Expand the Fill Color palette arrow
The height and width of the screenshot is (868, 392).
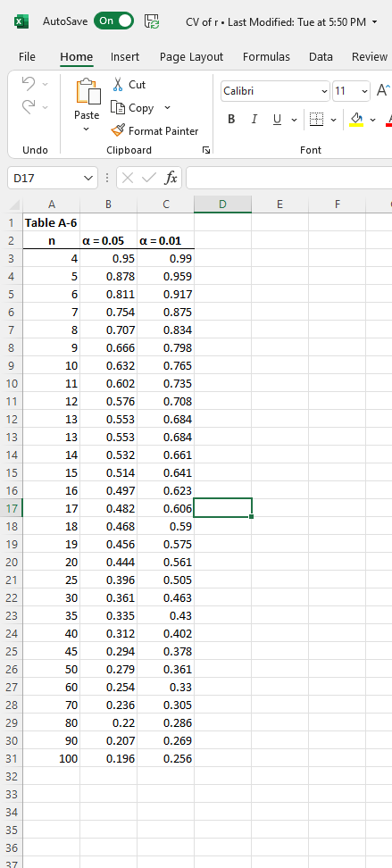372,120
